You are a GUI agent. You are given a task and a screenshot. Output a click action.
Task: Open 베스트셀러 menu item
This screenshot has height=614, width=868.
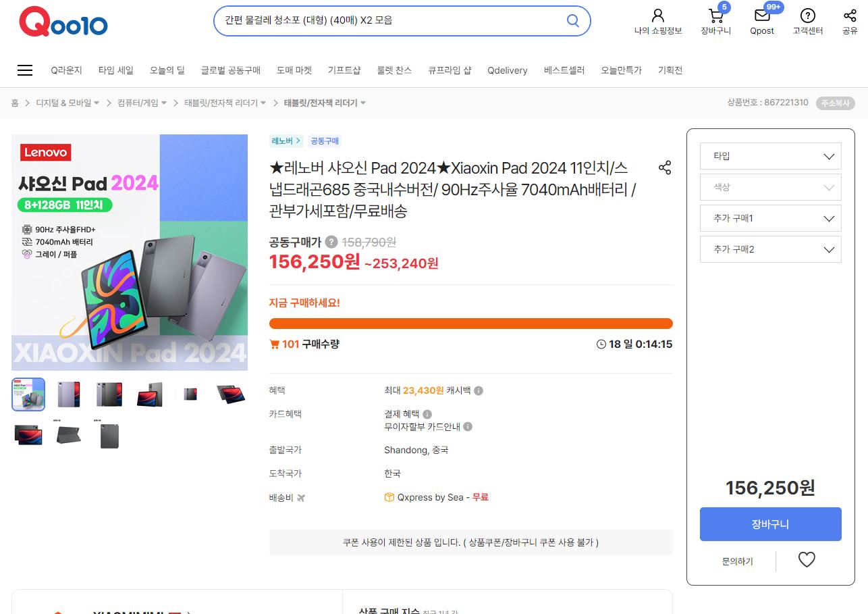(x=564, y=70)
